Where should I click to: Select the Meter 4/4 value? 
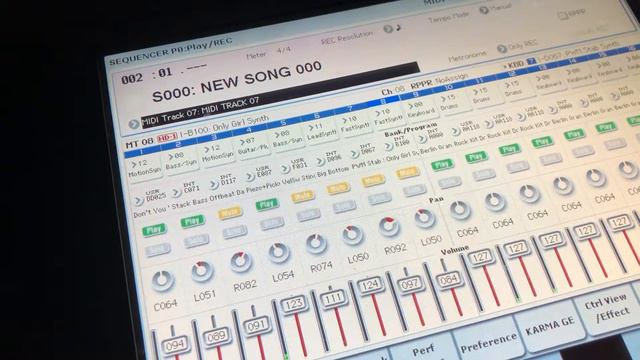(284, 51)
